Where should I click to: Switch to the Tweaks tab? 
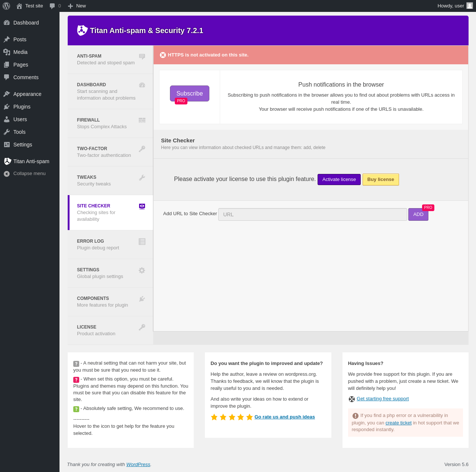click(x=110, y=181)
